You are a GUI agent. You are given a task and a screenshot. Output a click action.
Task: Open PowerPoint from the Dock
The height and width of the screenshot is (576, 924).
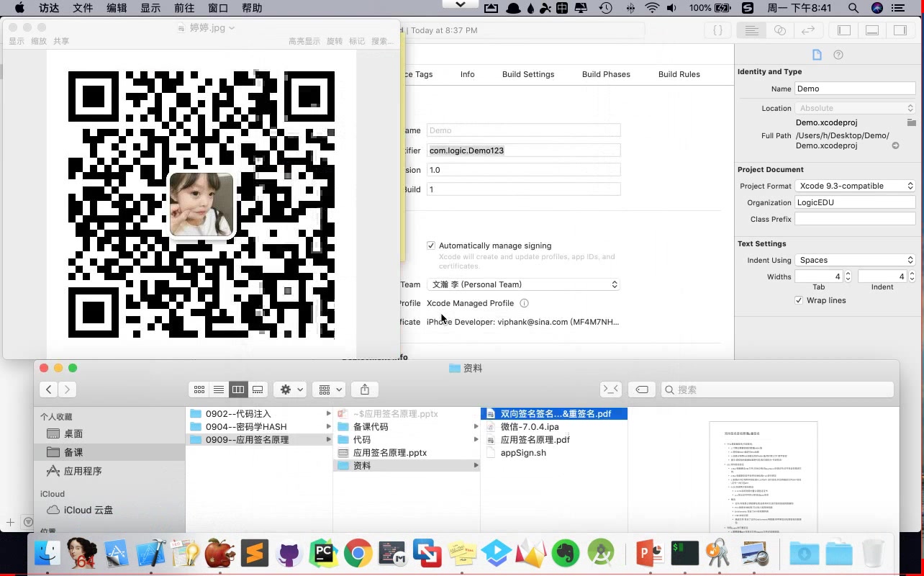point(650,554)
